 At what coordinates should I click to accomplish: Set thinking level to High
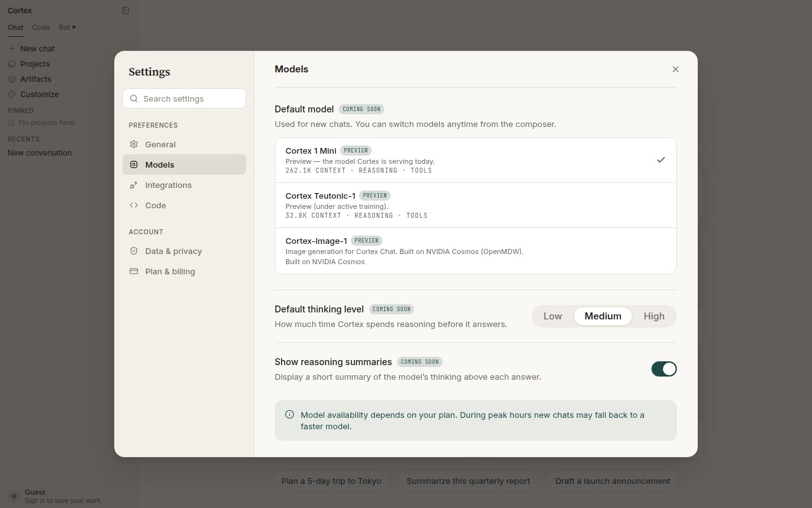coord(654,316)
